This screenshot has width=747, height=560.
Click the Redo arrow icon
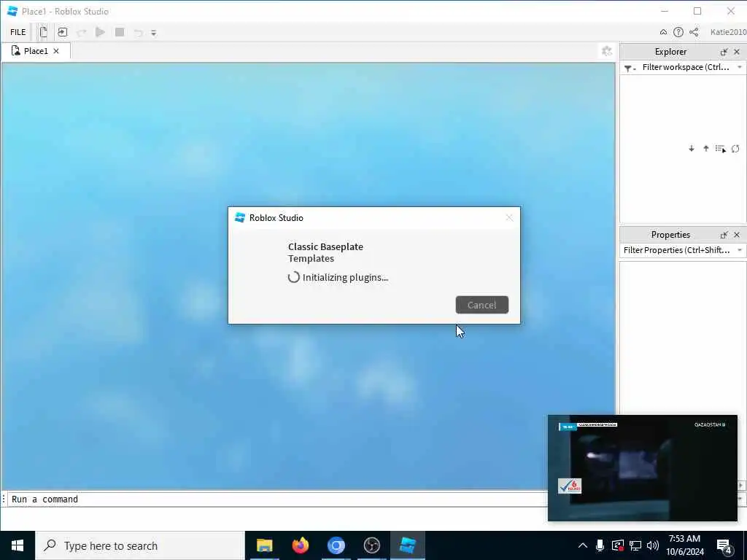click(x=82, y=32)
